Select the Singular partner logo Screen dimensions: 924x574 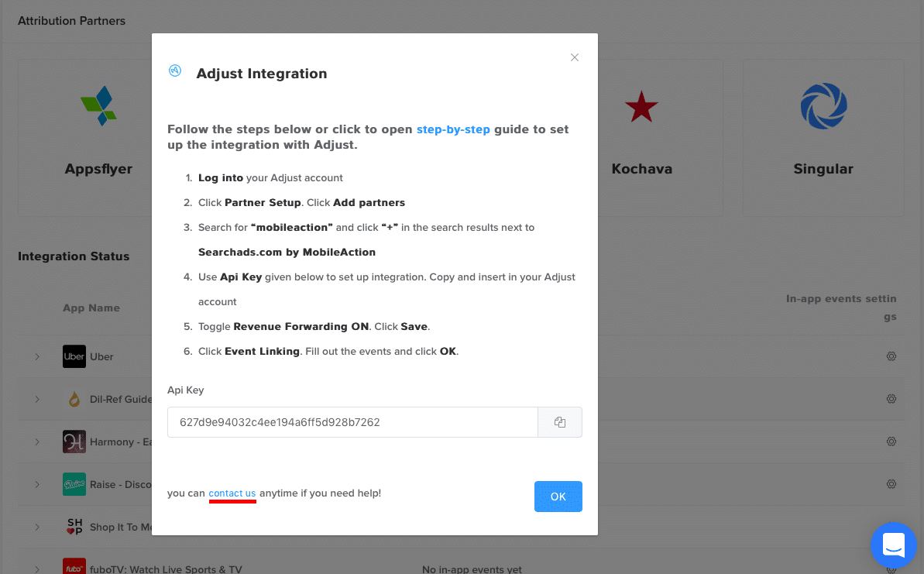[823, 106]
